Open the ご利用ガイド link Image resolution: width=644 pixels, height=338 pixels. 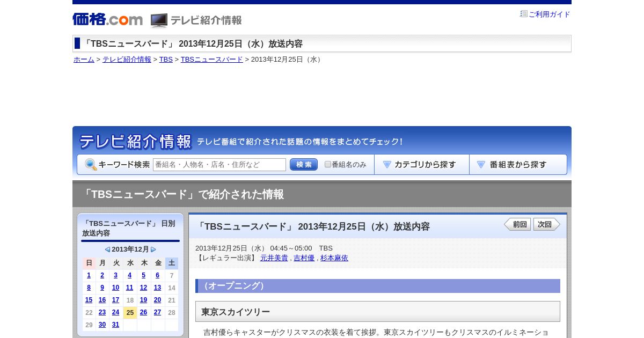point(550,14)
